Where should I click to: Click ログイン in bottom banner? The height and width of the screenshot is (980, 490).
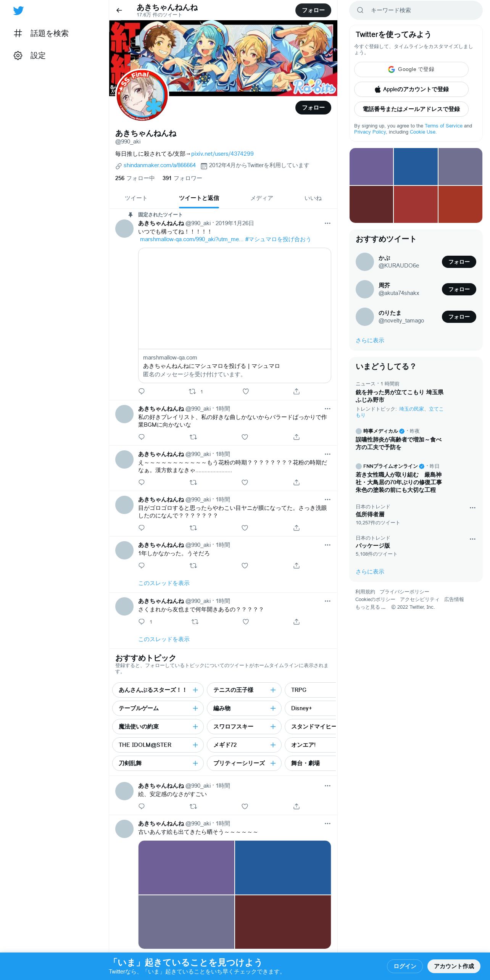pos(405,966)
